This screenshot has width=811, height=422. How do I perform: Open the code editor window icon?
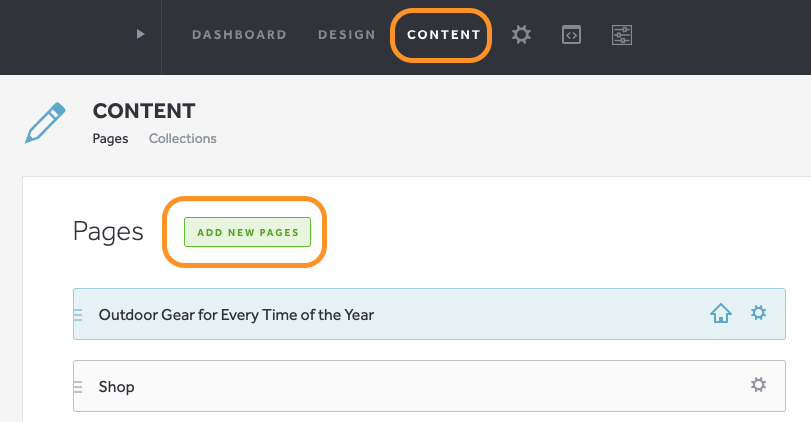571,35
